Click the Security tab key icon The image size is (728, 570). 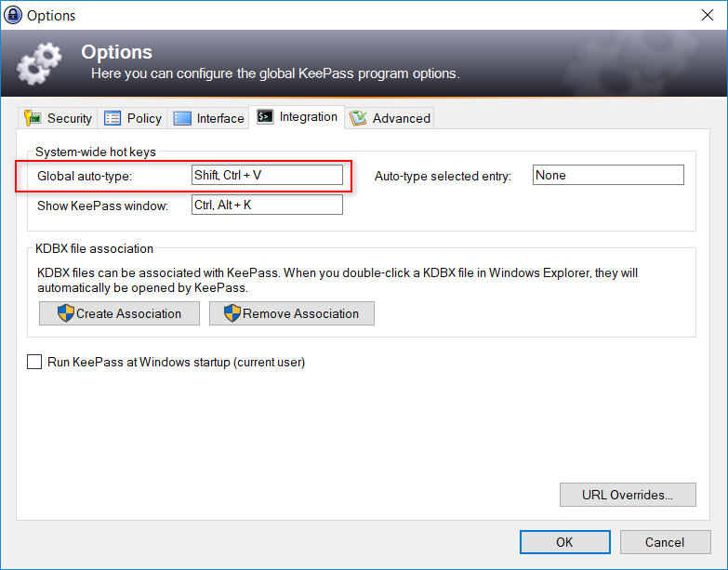(x=33, y=118)
